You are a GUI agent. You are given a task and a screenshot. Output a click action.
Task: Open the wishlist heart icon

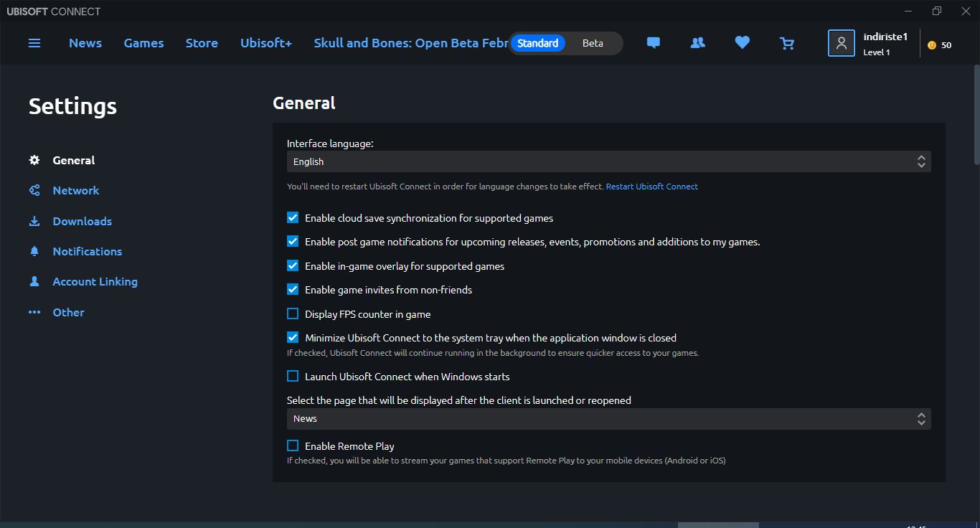click(743, 43)
